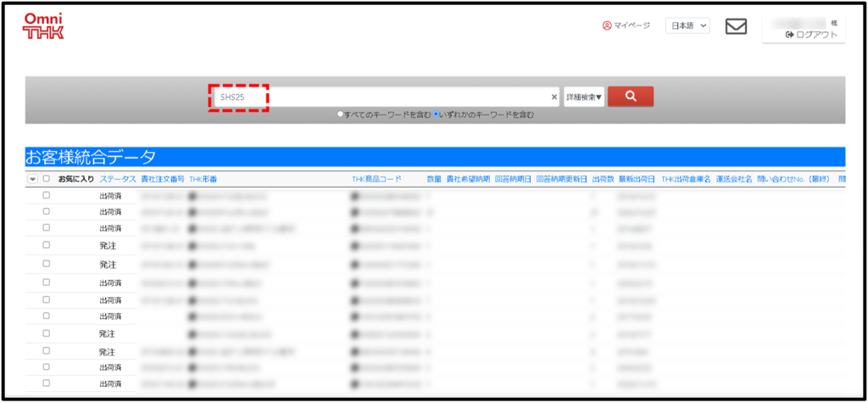
Task: Sort by 出荷数 column header
Action: (x=604, y=179)
